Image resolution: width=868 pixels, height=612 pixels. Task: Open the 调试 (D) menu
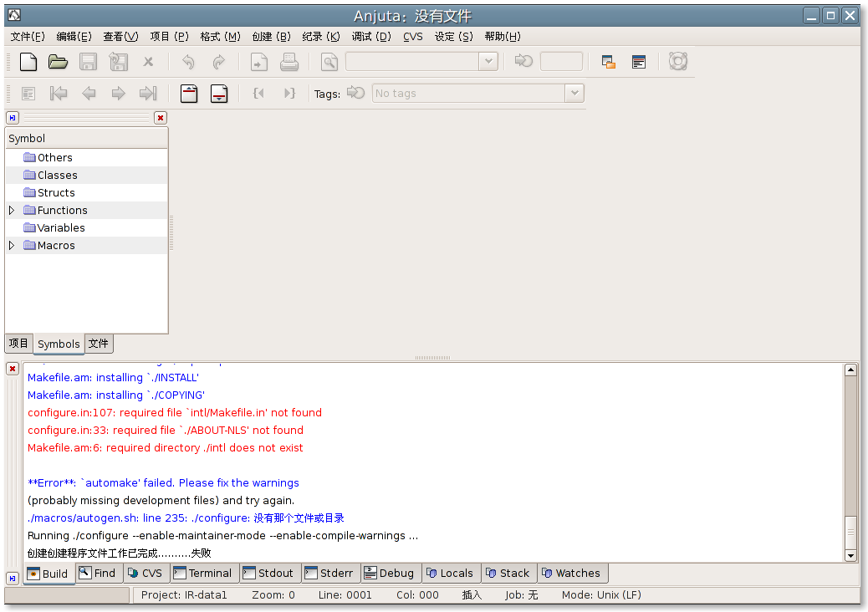tap(371, 37)
